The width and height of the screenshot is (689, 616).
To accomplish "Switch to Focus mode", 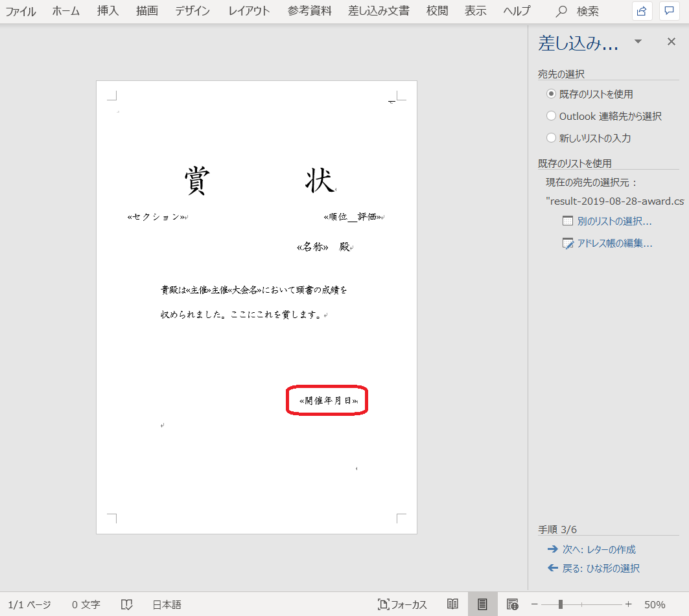I will [403, 604].
